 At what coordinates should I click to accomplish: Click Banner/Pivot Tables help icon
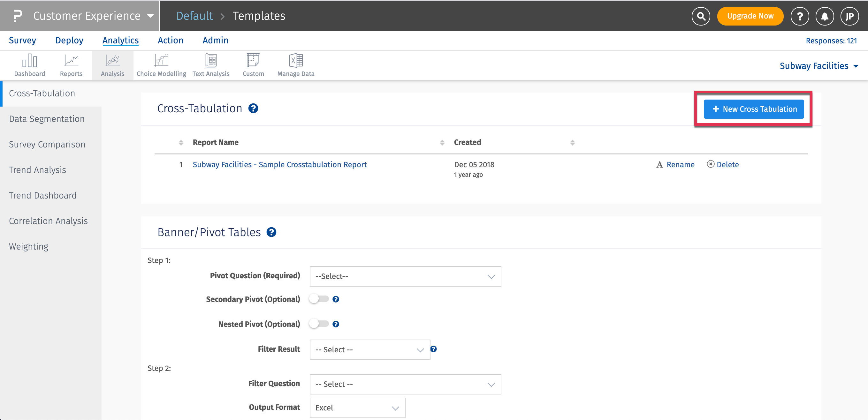pos(271,232)
